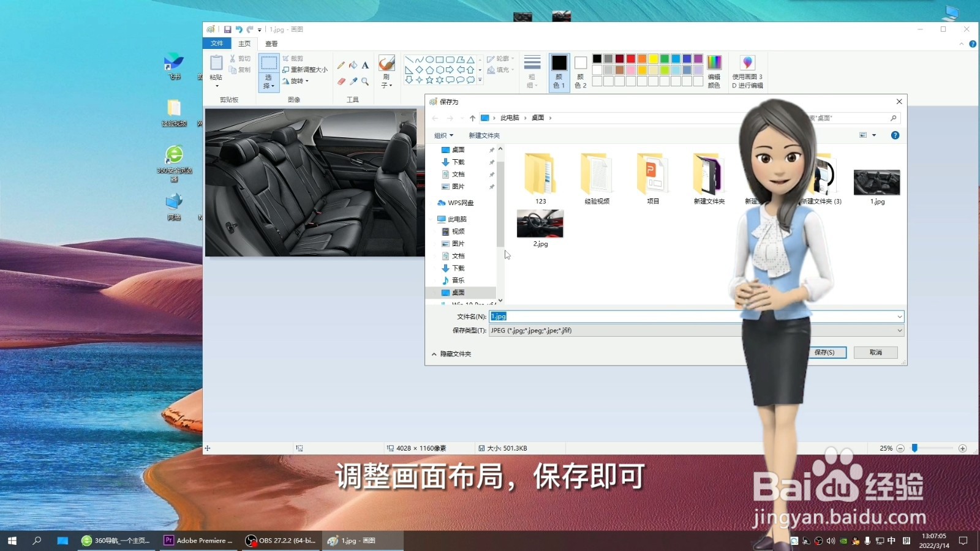Click the Paint help icon at ribbon right
The image size is (980, 551).
tap(973, 44)
